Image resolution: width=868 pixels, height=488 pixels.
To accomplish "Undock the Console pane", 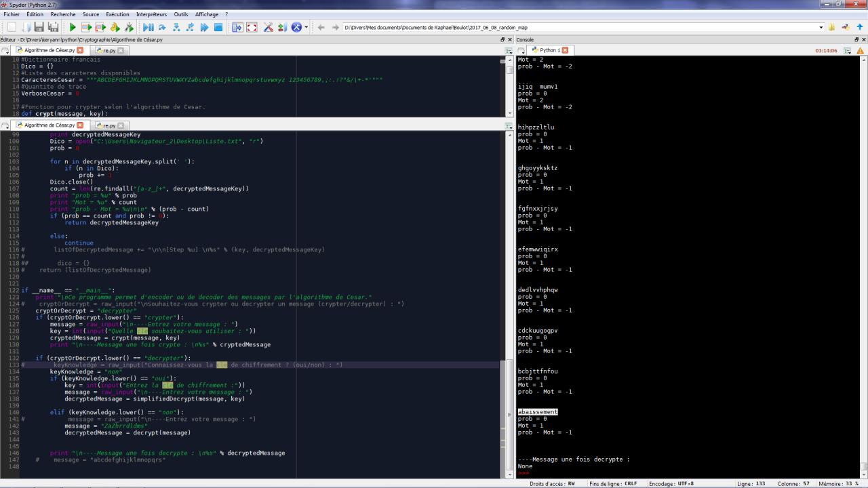I will click(x=856, y=40).
